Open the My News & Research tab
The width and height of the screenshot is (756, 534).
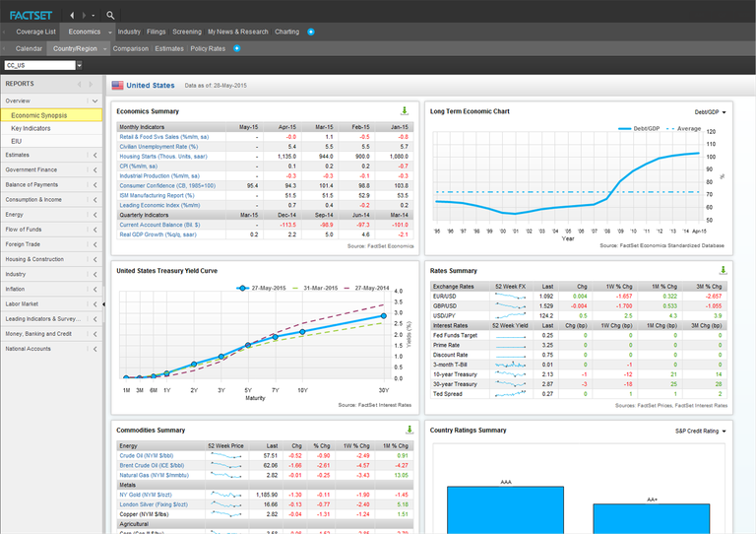click(x=237, y=32)
